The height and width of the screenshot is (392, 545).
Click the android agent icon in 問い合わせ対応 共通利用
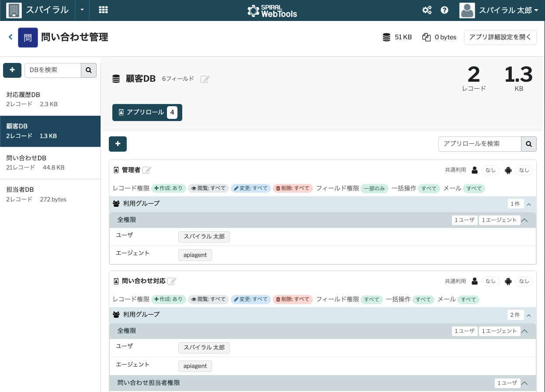508,281
